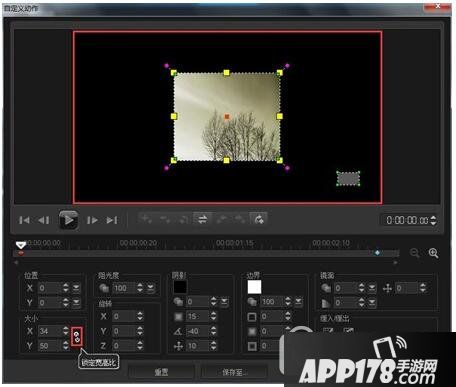
Task: Step forward one frame
Action: pos(92,220)
